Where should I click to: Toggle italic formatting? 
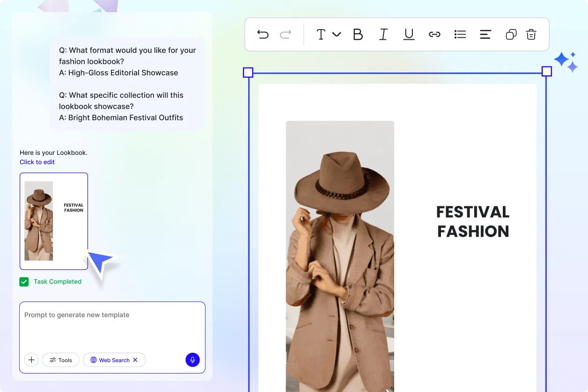point(383,35)
